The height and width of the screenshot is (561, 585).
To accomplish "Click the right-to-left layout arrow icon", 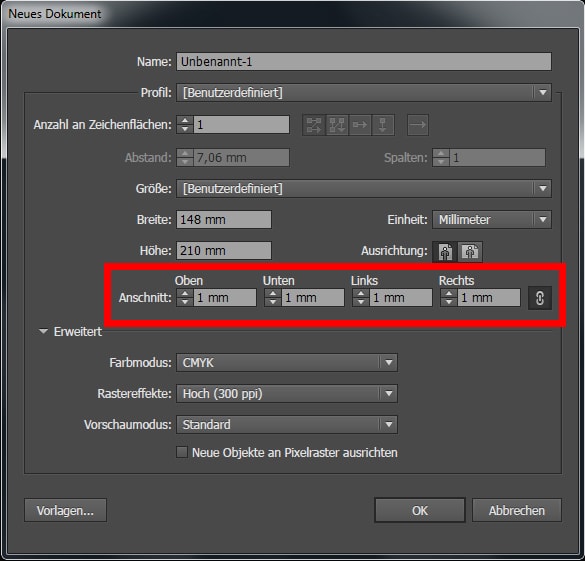I will (x=417, y=125).
